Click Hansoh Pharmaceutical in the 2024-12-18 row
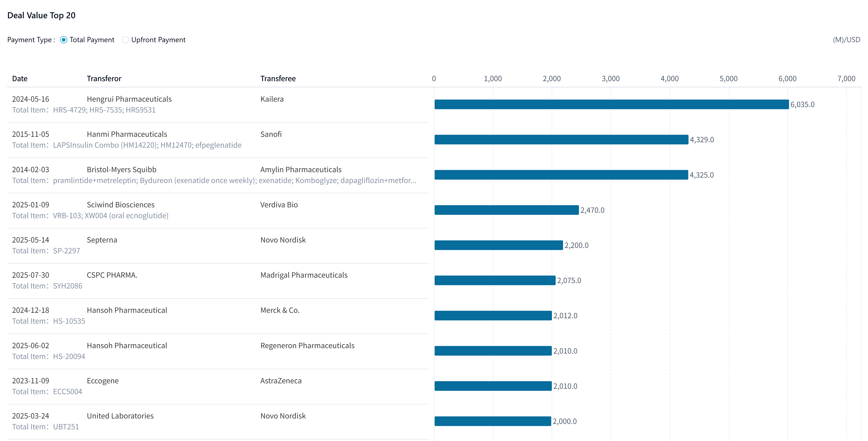 (127, 310)
